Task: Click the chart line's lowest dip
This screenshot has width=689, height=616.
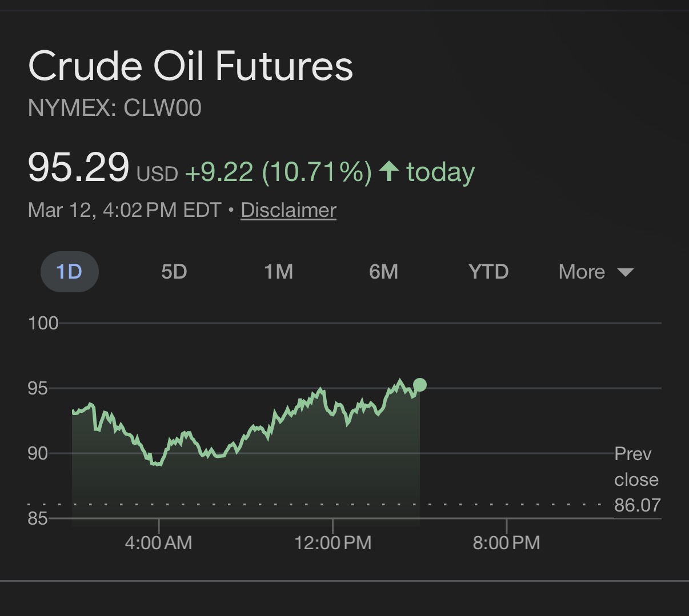Action: pyautogui.click(x=157, y=464)
